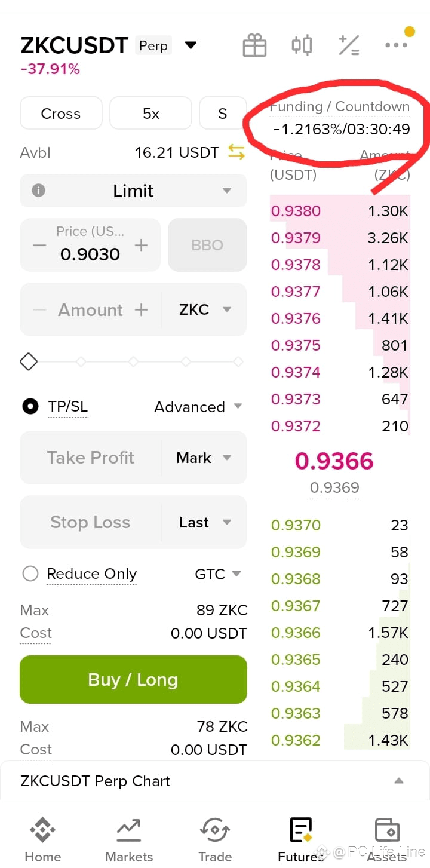Decrease price with the minus stepper
The height and width of the screenshot is (868, 430).
pyautogui.click(x=39, y=245)
